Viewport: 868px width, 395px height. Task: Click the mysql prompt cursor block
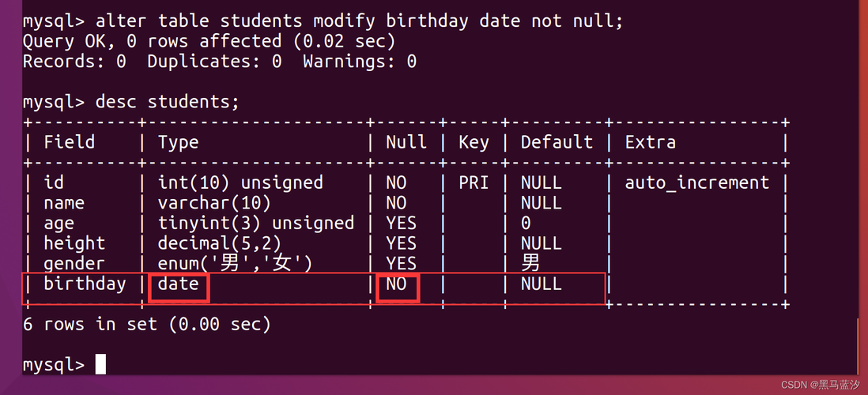click(100, 364)
